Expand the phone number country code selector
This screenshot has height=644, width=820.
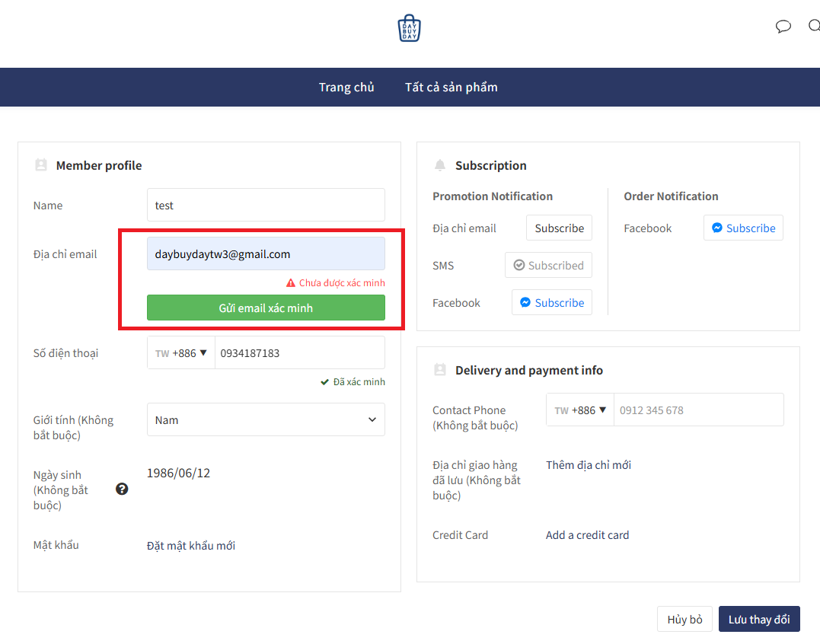pyautogui.click(x=181, y=353)
